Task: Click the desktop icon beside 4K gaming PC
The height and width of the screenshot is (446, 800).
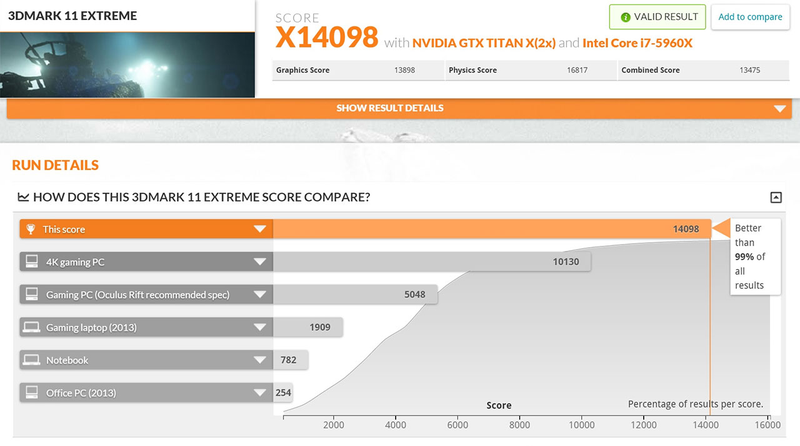Action: click(32, 262)
